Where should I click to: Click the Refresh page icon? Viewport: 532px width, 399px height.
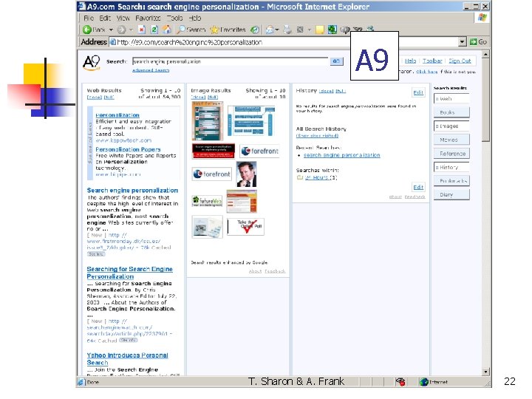tap(154, 30)
